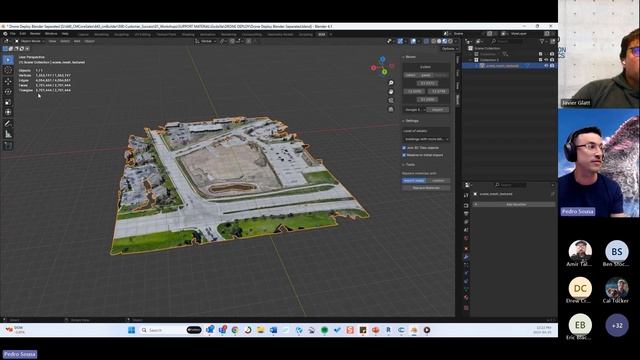Click the Zoom view magnifier icon
The image size is (640, 360).
pyautogui.click(x=391, y=83)
